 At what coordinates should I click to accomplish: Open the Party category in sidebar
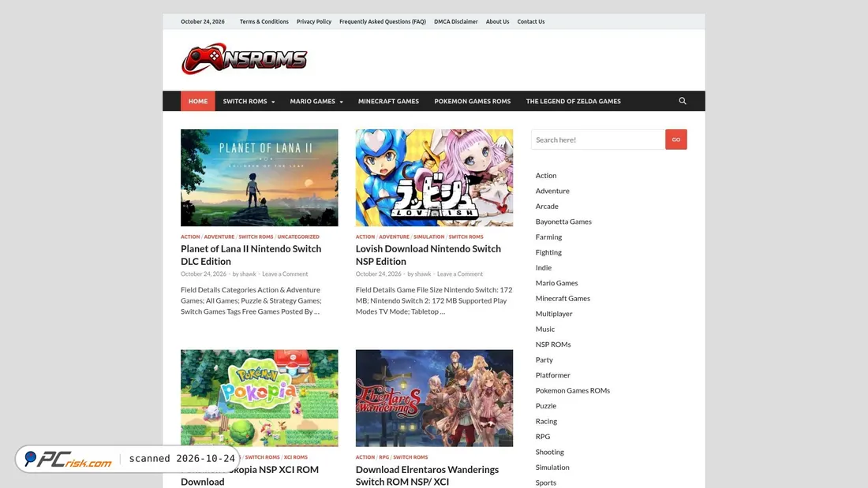[x=544, y=359]
